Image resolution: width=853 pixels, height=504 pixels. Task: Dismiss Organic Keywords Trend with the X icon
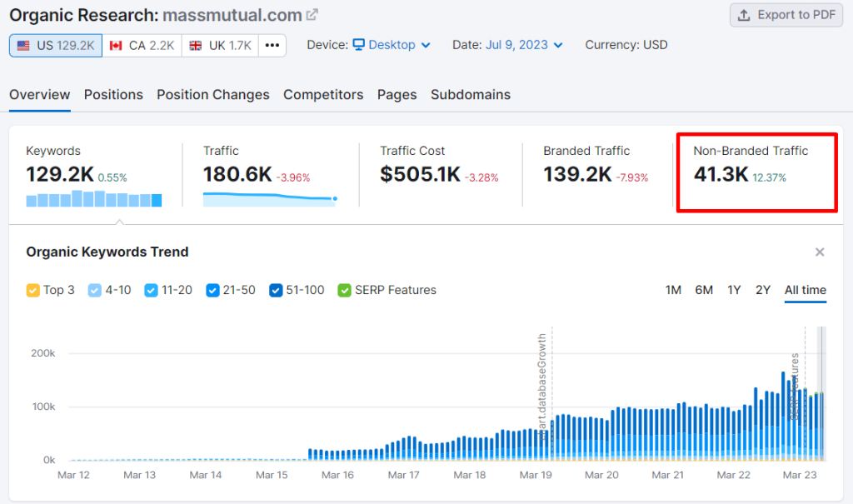click(x=820, y=252)
